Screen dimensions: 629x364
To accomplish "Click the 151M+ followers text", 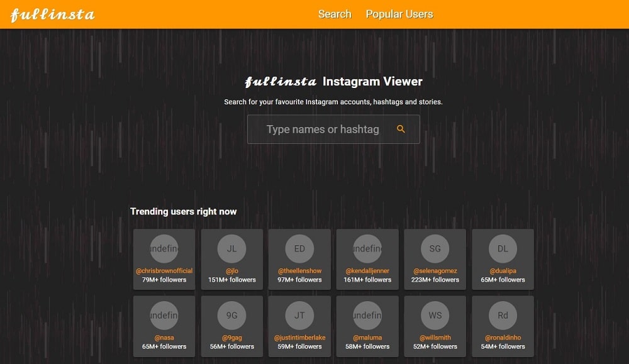I will coord(232,280).
